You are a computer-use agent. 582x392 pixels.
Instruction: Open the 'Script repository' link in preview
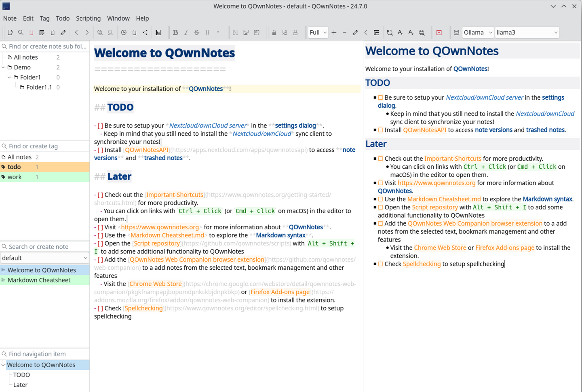434,207
